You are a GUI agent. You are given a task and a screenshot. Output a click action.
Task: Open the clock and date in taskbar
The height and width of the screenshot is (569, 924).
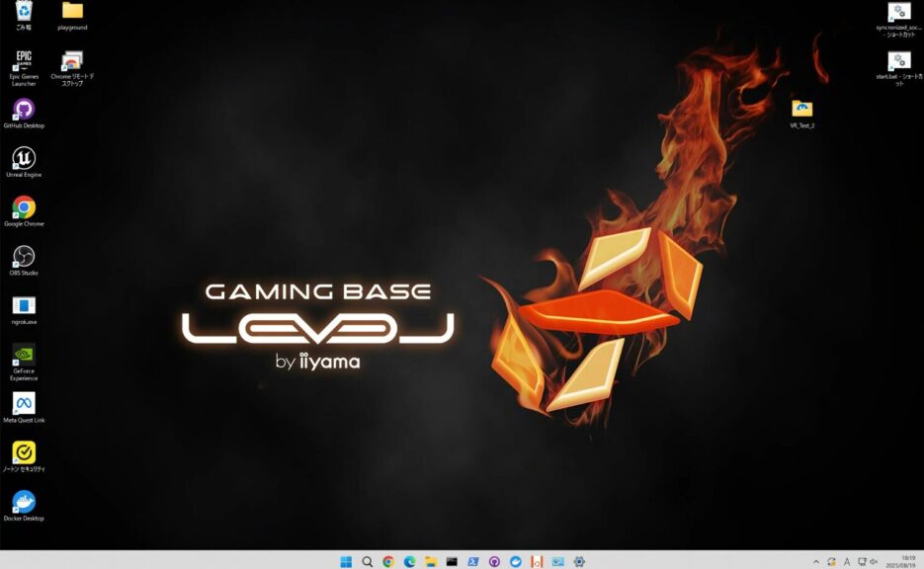pyautogui.click(x=900, y=561)
